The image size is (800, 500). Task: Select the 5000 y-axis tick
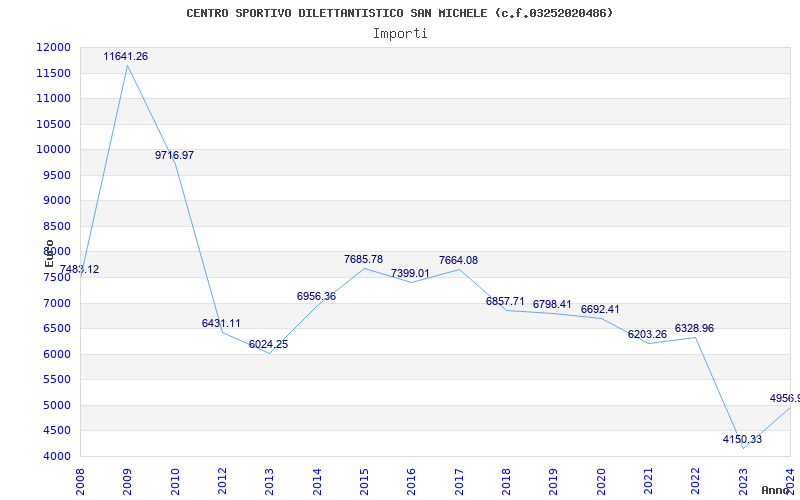click(56, 406)
